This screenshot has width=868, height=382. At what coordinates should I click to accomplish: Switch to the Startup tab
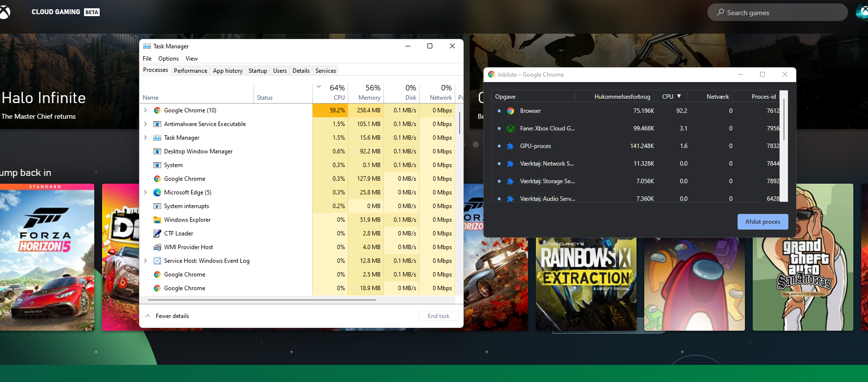(x=258, y=71)
